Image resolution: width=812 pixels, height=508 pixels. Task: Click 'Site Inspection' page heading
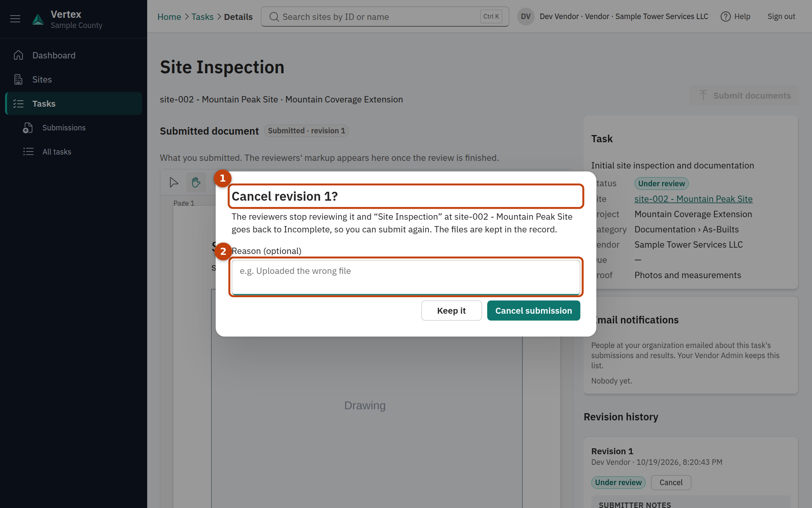222,67
